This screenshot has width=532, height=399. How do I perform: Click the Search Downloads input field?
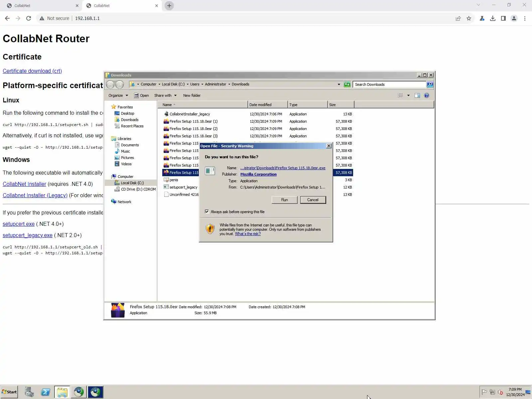coord(389,84)
